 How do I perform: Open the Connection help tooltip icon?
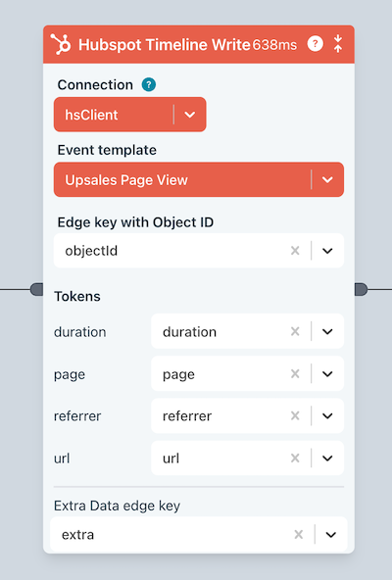(x=149, y=84)
